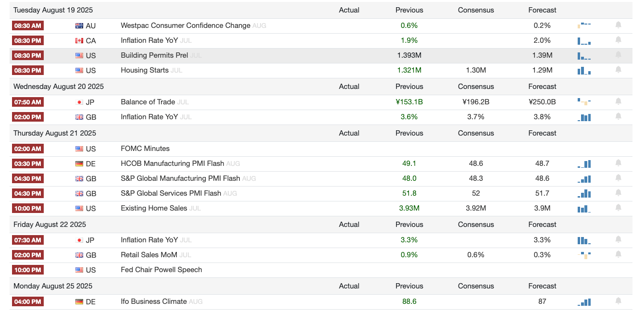Click previous value ¥153.1B

pos(409,102)
